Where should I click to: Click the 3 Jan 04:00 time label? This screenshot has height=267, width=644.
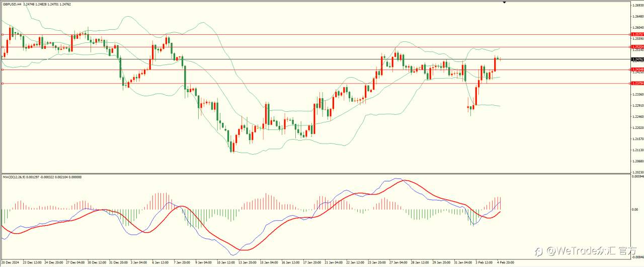pyautogui.click(x=138, y=262)
